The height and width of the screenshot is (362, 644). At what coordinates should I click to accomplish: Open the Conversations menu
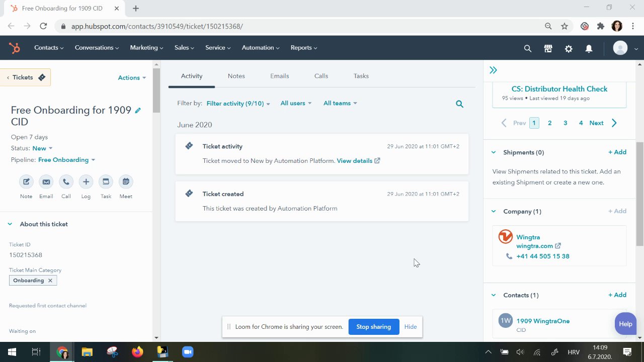click(x=97, y=48)
